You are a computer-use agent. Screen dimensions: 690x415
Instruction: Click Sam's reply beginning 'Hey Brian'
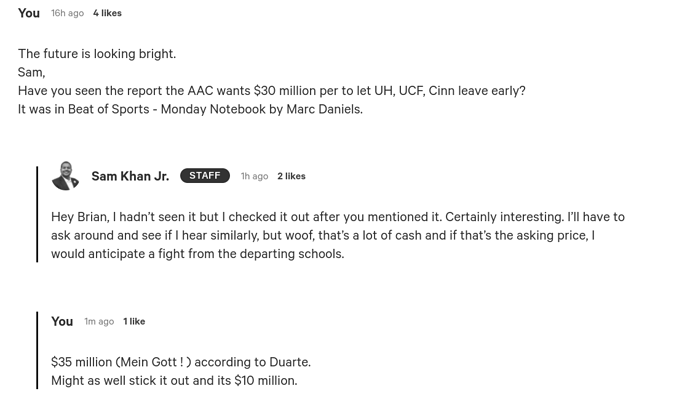point(338,235)
